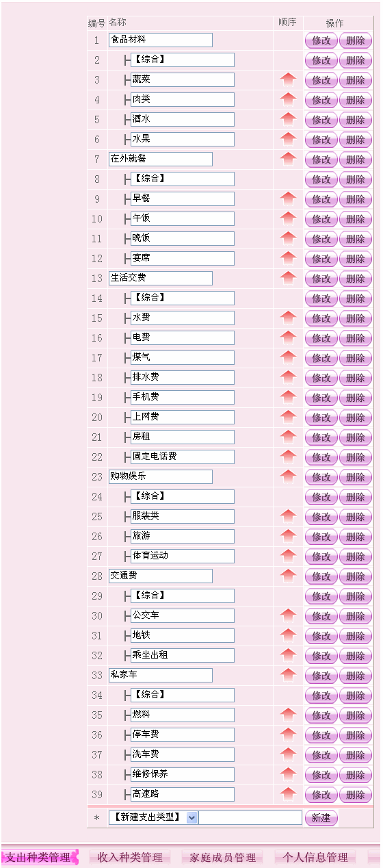The height and width of the screenshot is (868, 383).
Task: Click 新建 to create expense type
Action: click(321, 818)
